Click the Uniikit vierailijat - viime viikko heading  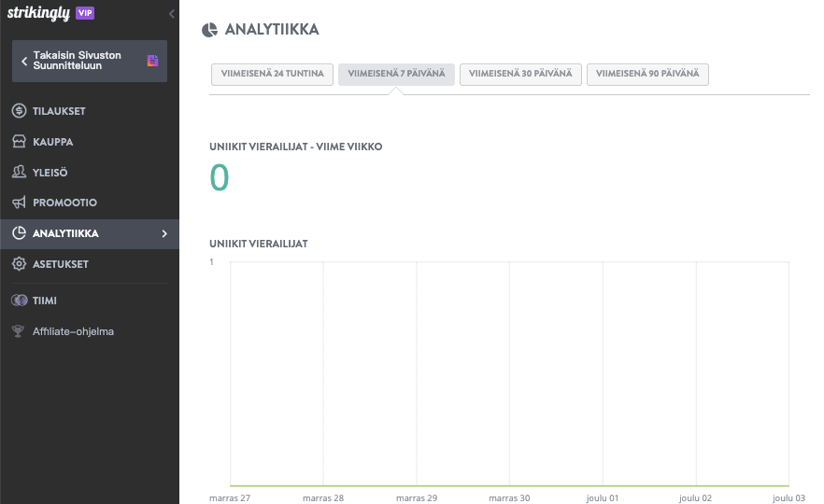(296, 147)
